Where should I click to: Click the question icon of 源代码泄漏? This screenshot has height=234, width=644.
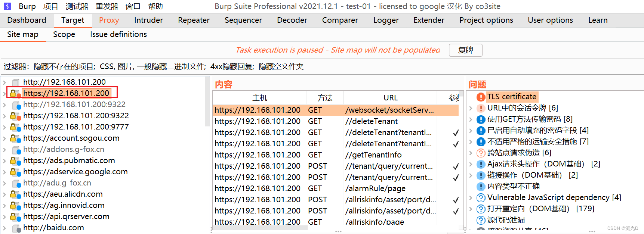[481, 220]
